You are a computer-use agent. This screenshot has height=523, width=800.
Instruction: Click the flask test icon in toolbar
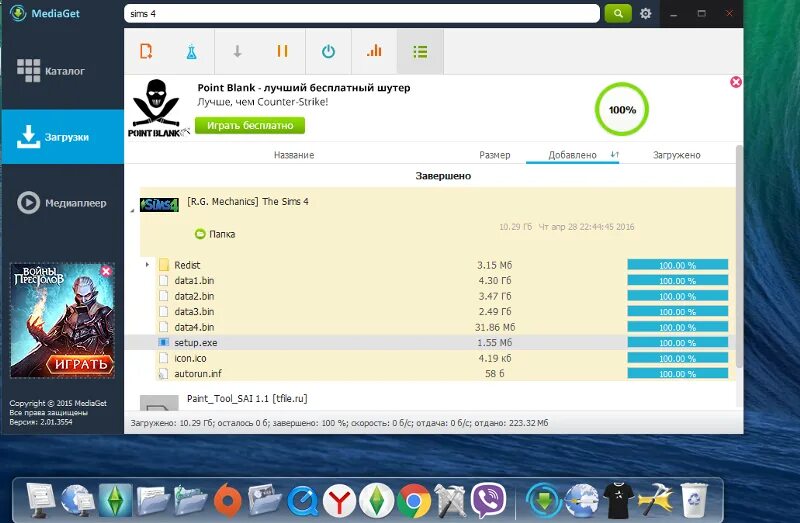191,52
